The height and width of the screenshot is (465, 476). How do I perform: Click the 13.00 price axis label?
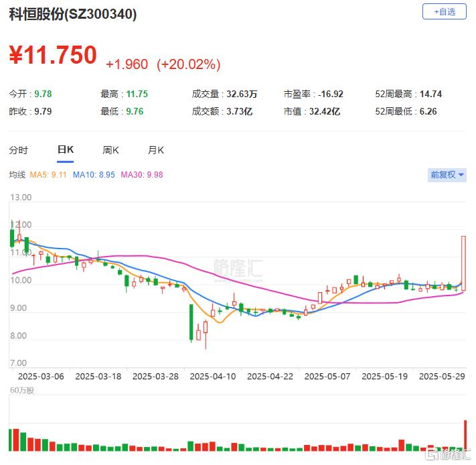[x=21, y=198]
